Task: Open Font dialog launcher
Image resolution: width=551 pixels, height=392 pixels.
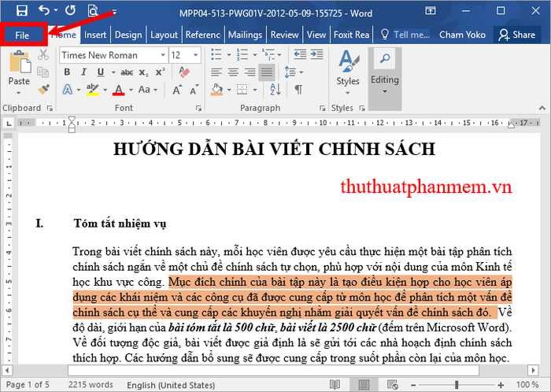Action: pyautogui.click(x=198, y=108)
